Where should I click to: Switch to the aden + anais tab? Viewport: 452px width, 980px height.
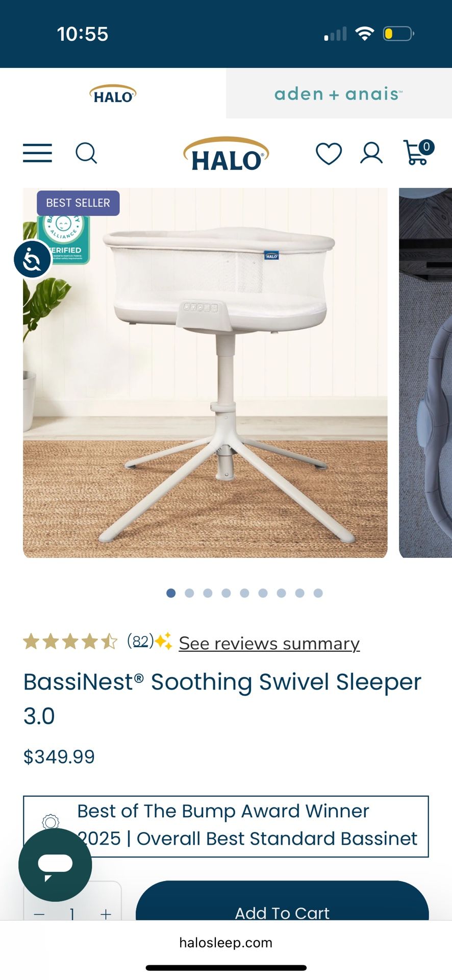coord(339,93)
